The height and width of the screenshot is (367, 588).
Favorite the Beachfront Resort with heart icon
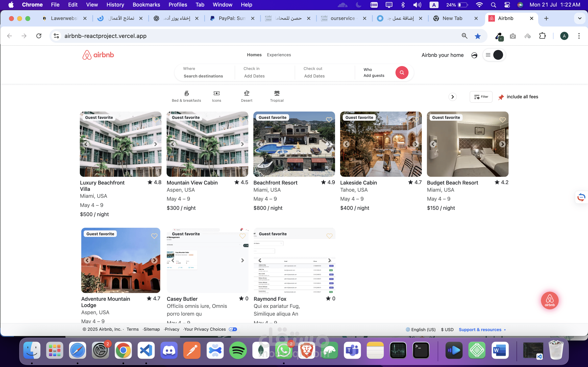tap(329, 120)
